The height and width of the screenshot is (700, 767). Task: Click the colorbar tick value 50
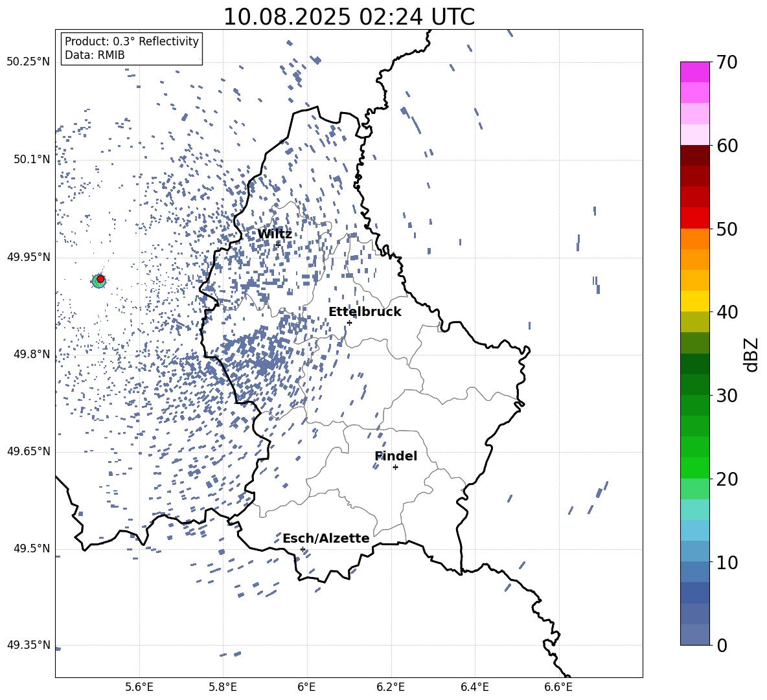coord(727,229)
